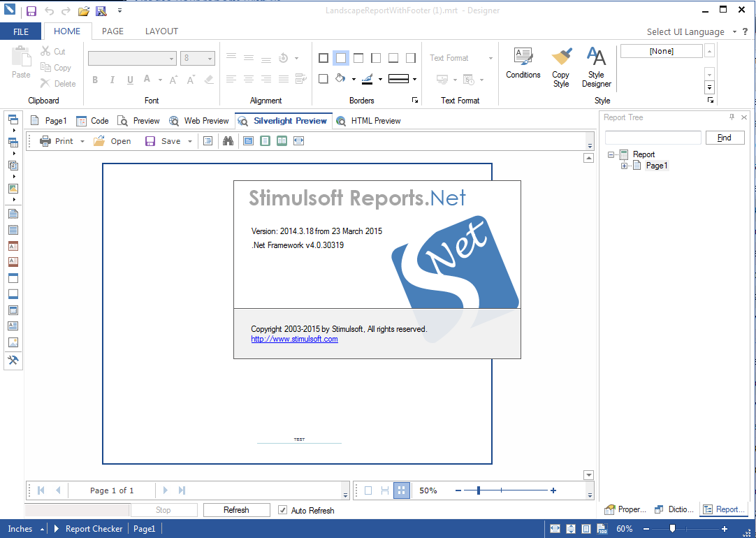The height and width of the screenshot is (538, 756).
Task: Click Report Checker in status bar
Action: tap(94, 529)
